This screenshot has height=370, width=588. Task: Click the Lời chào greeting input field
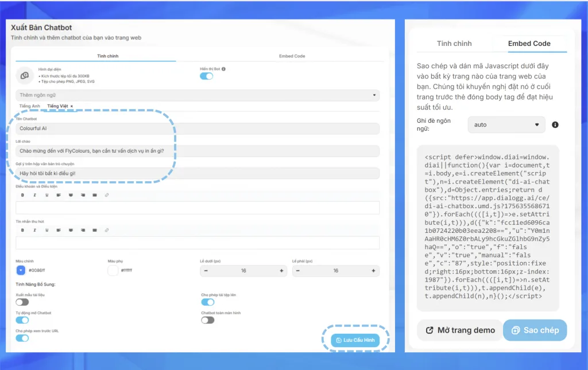198,151
